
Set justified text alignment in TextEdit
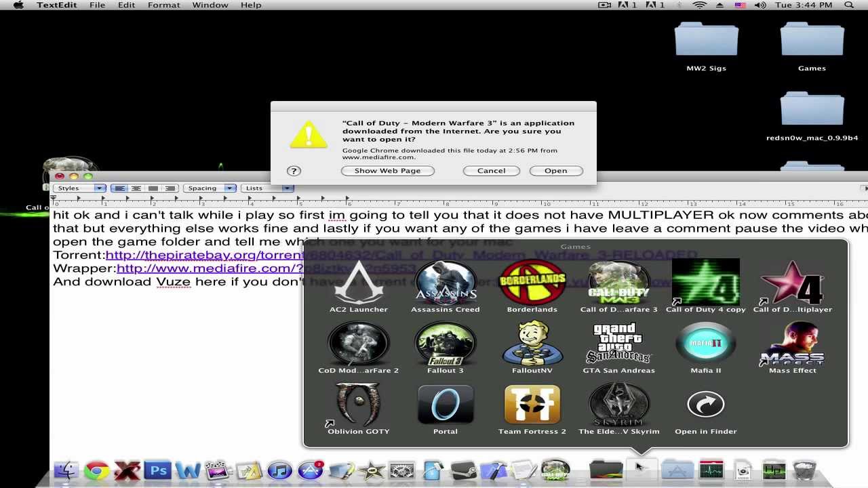153,188
